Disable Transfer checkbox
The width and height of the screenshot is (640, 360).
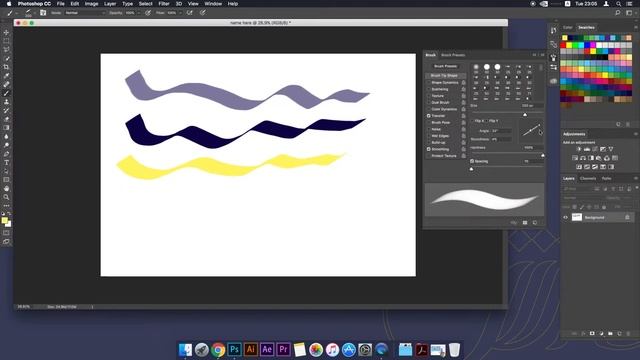(429, 116)
